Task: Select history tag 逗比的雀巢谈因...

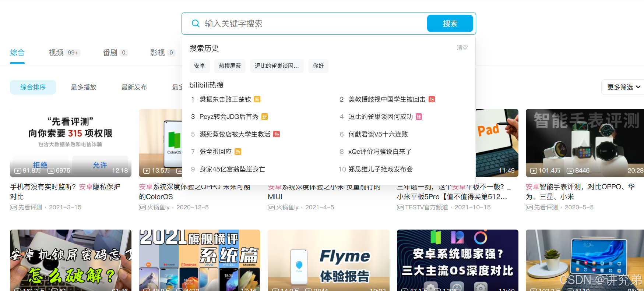Action: 277,66
